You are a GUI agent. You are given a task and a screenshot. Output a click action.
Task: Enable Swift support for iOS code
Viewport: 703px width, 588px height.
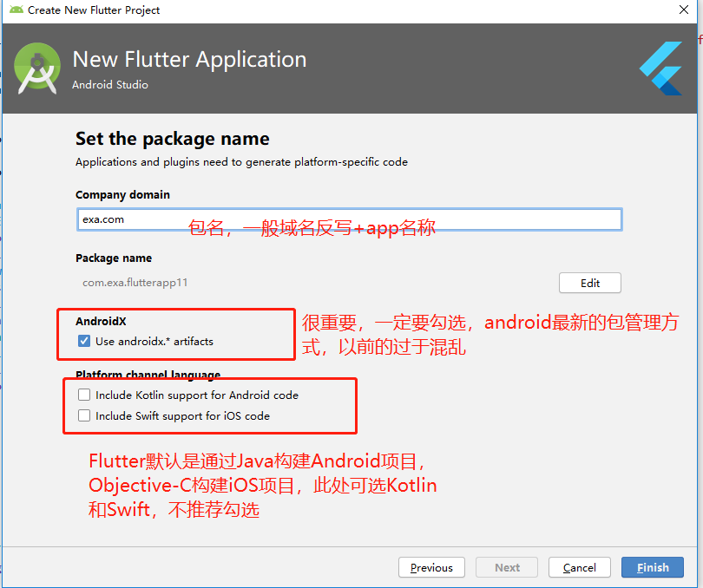point(84,415)
